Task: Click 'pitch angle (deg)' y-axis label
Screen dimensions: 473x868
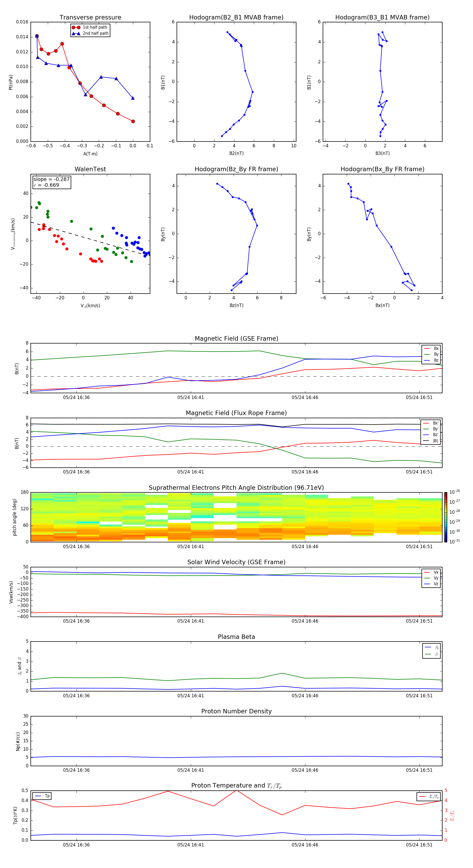Action: click(x=14, y=517)
